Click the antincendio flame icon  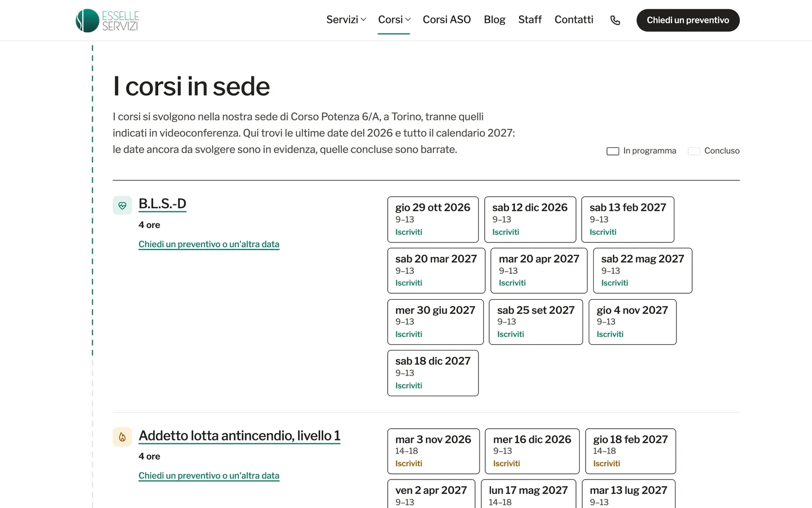coord(122,437)
